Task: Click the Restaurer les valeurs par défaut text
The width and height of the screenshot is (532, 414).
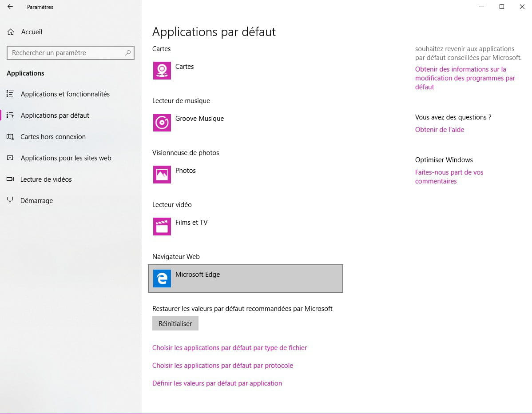Action: [x=242, y=308]
